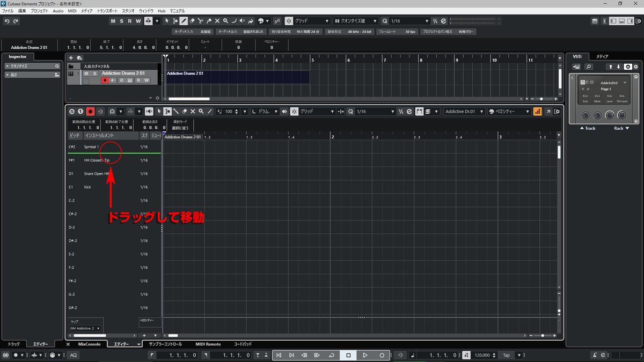Image resolution: width=644 pixels, height=362 pixels.
Task: Open GM Addictive 2 drum map dropdown
Action: [85, 328]
